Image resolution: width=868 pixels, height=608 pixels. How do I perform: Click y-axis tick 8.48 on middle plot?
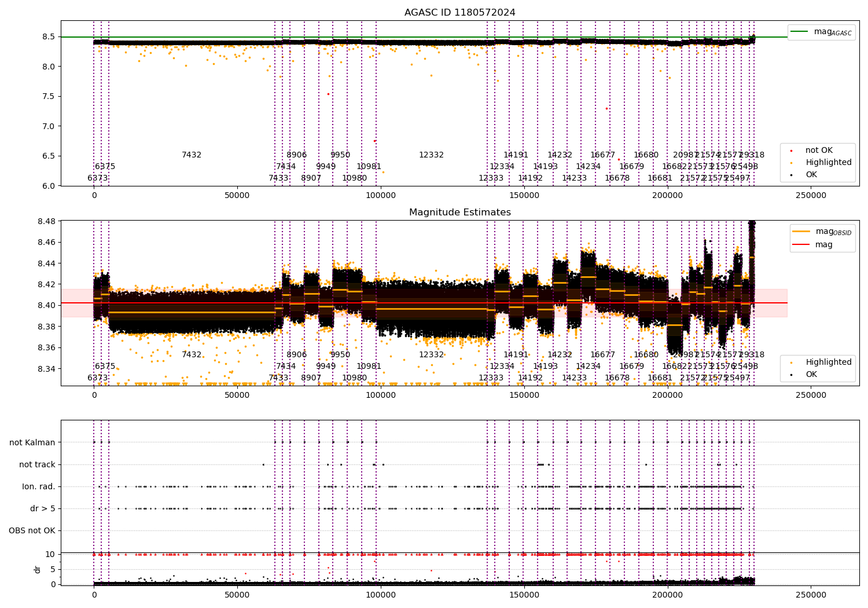pyautogui.click(x=46, y=221)
